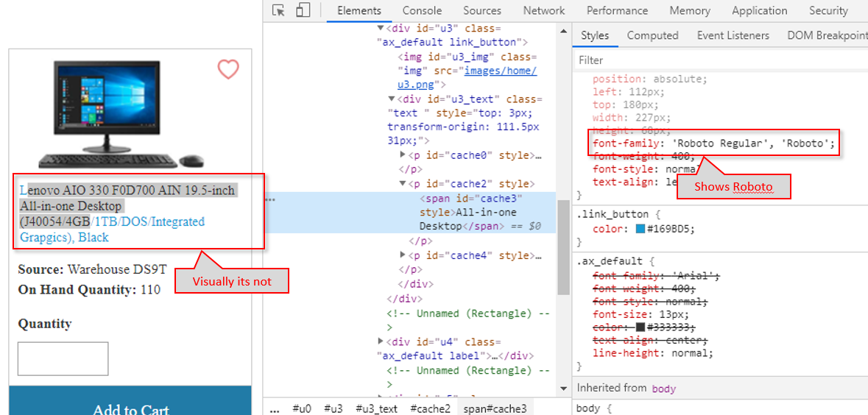The width and height of the screenshot is (868, 415).
Task: Collapse the cache2 paragraph node
Action: (x=403, y=184)
